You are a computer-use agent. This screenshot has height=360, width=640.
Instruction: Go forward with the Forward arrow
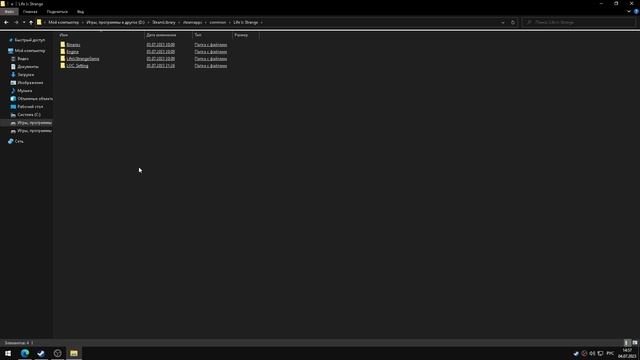point(16,22)
